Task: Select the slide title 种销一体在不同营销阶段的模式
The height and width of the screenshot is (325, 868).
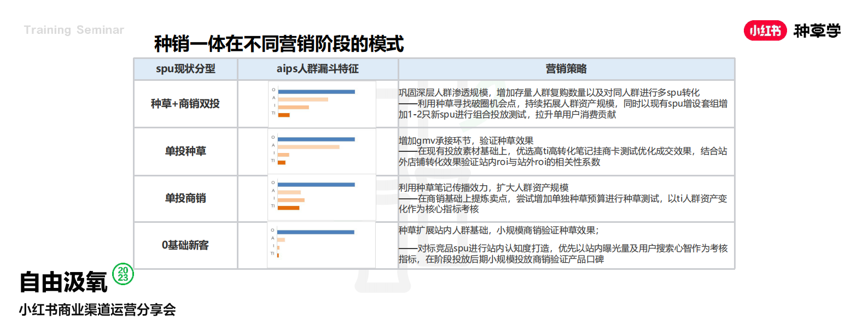Action: point(279,44)
